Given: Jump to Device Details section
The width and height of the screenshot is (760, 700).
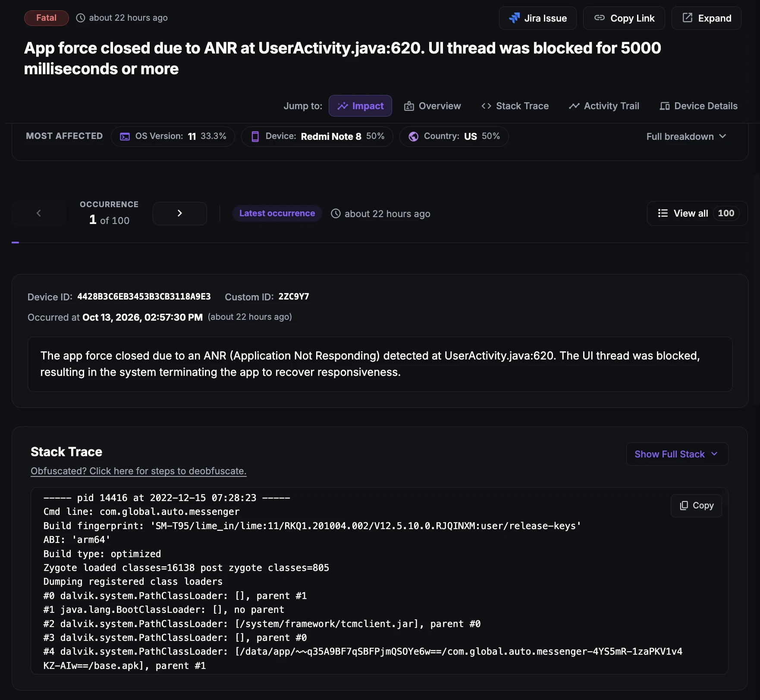Looking at the screenshot, I should (698, 106).
